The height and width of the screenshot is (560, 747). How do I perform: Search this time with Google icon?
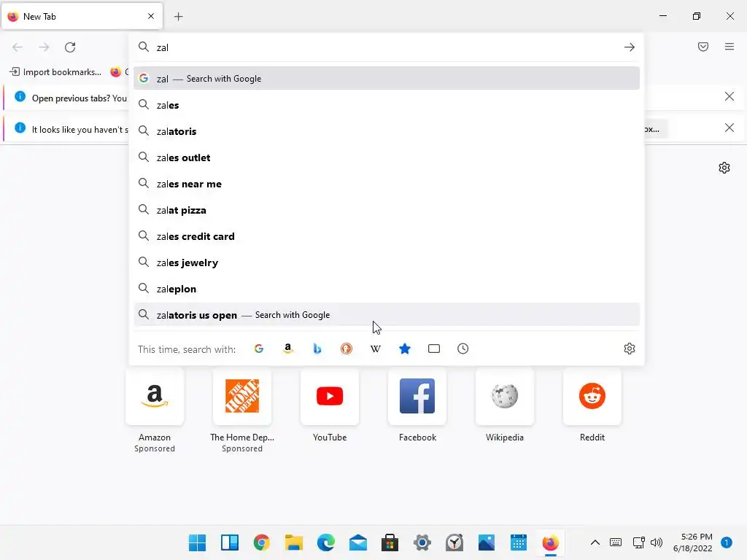point(259,349)
